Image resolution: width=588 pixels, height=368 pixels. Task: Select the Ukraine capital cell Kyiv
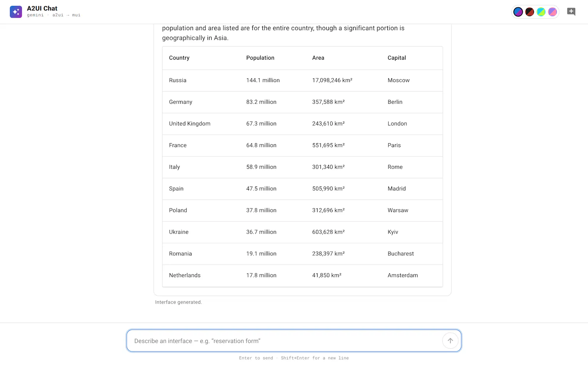392,232
